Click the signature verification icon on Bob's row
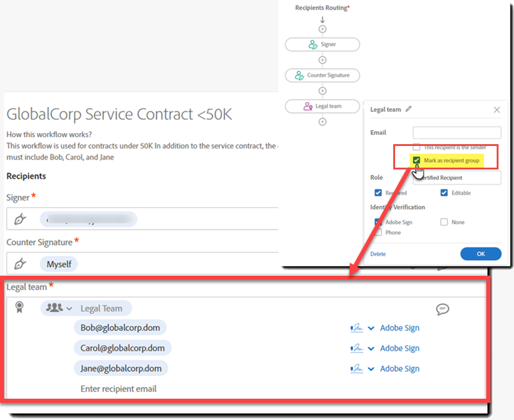This screenshot has width=514, height=420. click(x=357, y=328)
